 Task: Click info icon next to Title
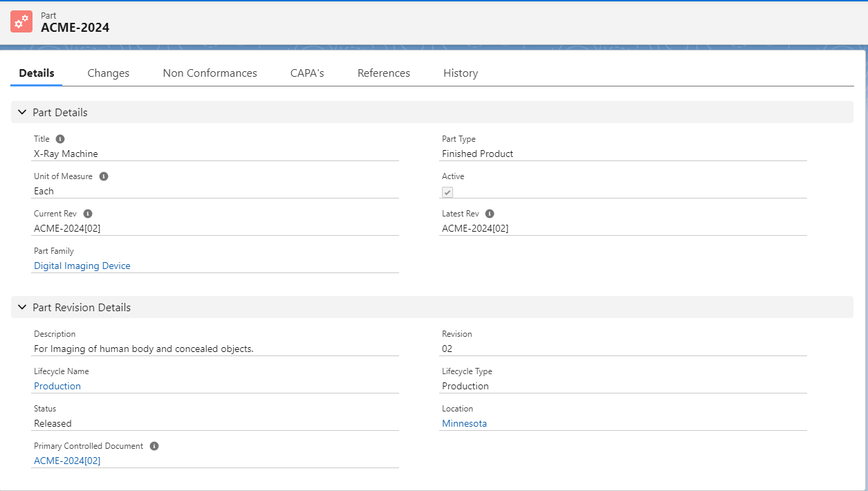[60, 139]
